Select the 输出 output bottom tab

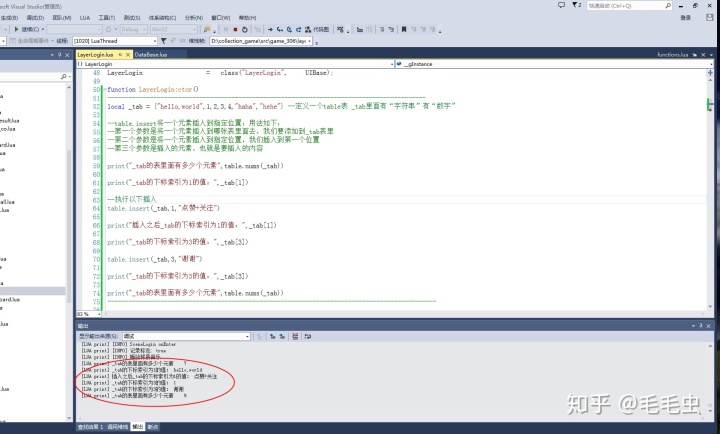tap(138, 427)
